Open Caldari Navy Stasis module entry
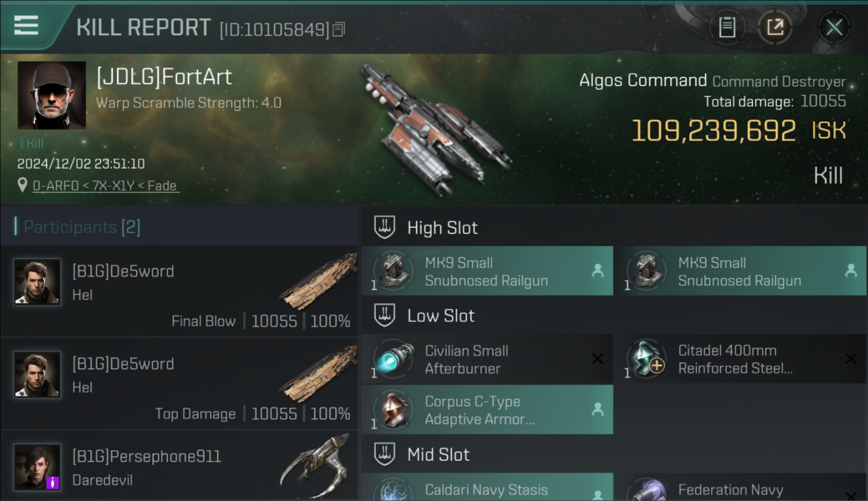 tap(487, 487)
